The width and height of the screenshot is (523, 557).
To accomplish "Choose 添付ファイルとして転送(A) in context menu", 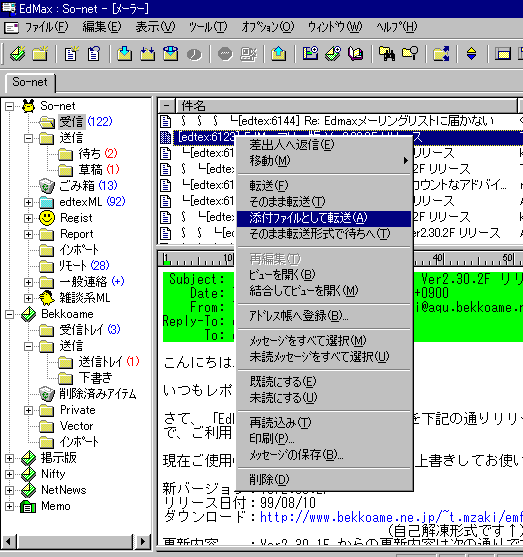I will 324,218.
